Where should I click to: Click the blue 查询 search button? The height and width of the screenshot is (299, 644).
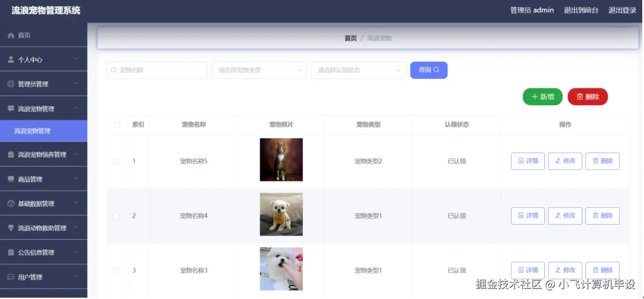click(x=428, y=70)
